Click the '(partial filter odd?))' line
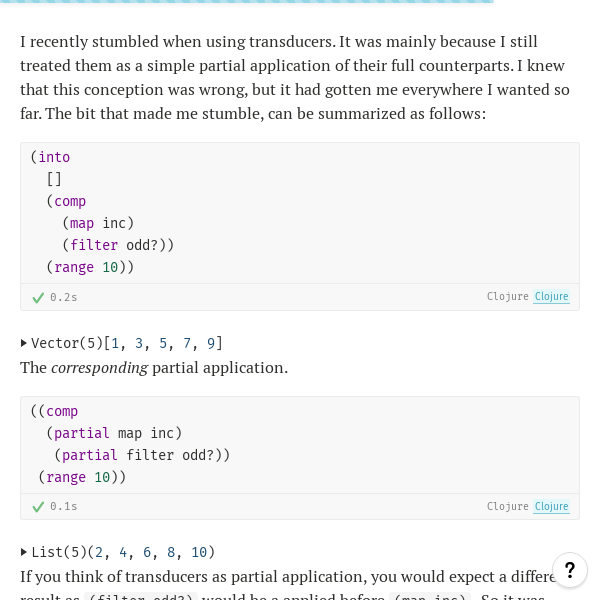 click(x=142, y=455)
